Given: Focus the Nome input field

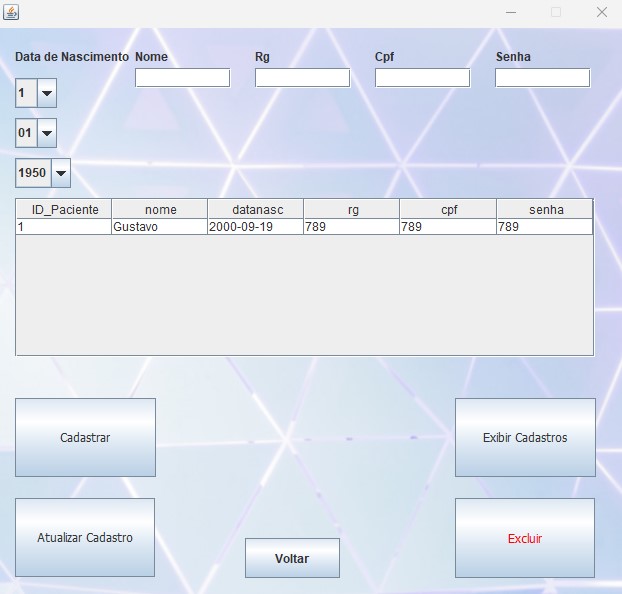Looking at the screenshot, I should [182, 78].
